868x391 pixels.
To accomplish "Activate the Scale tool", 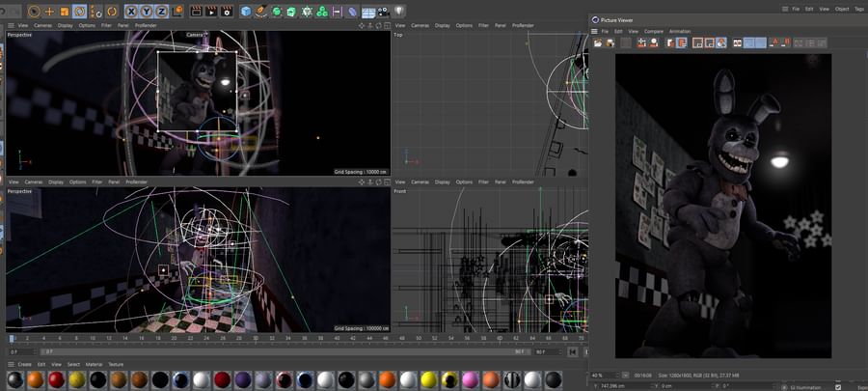I will point(65,11).
